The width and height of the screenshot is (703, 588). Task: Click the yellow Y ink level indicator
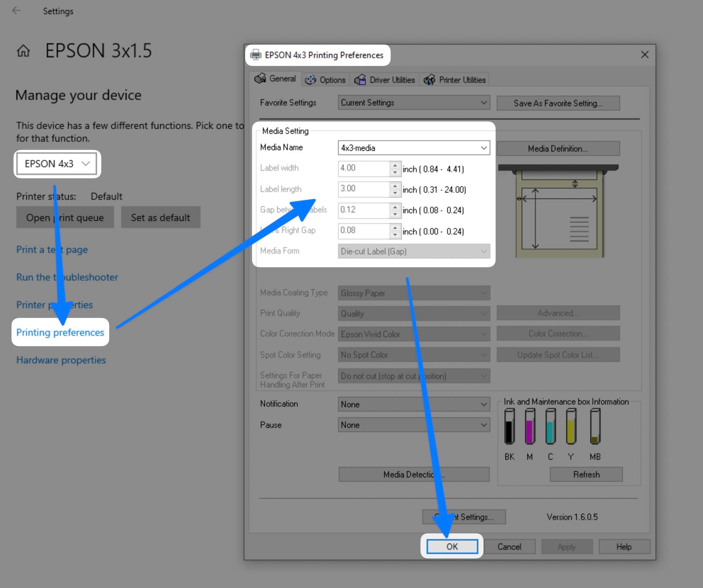point(570,426)
